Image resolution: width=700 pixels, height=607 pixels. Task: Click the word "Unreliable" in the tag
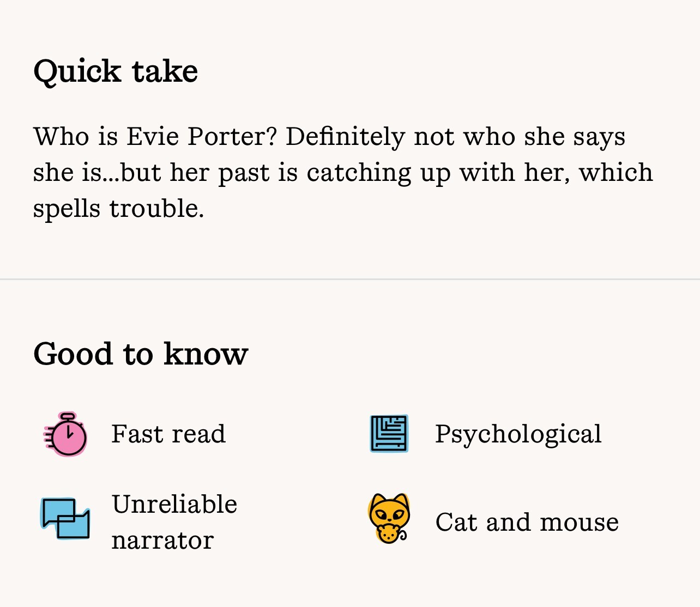click(x=174, y=504)
